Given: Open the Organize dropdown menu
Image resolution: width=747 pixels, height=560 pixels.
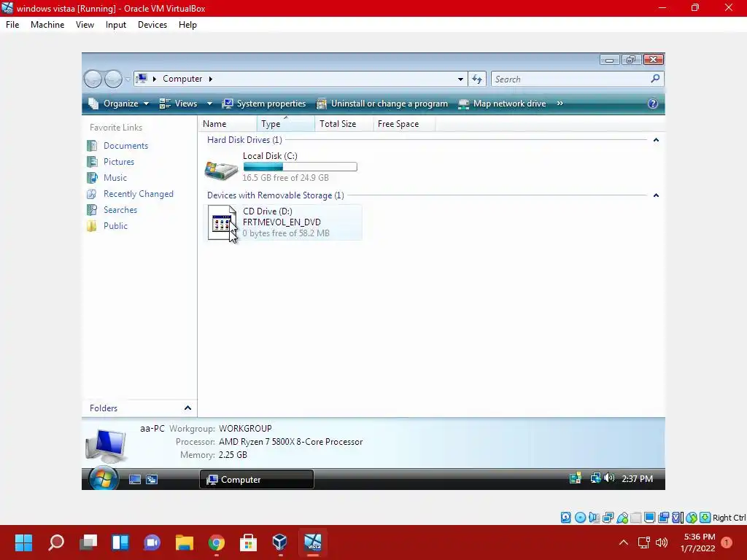Looking at the screenshot, I should click(119, 104).
